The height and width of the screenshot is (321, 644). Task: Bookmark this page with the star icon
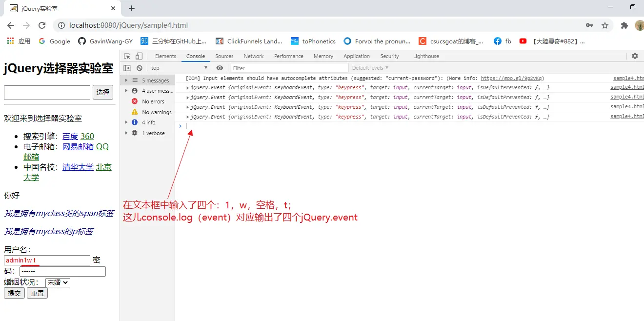click(x=605, y=25)
